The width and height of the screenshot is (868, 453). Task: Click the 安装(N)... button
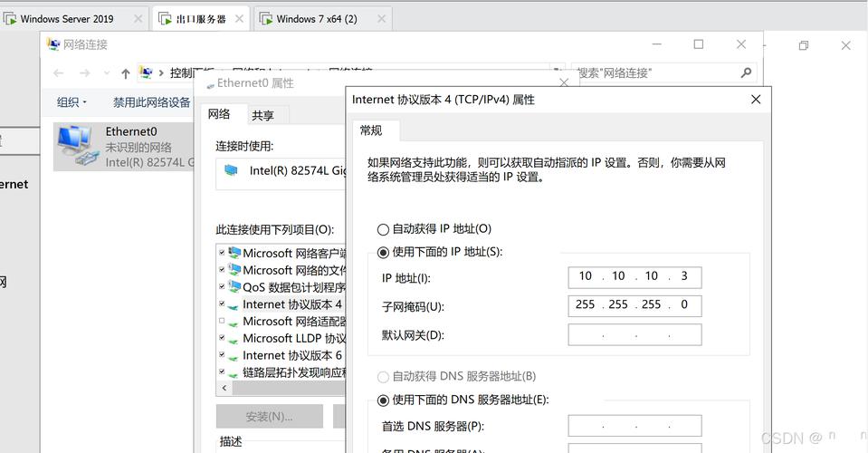269,417
